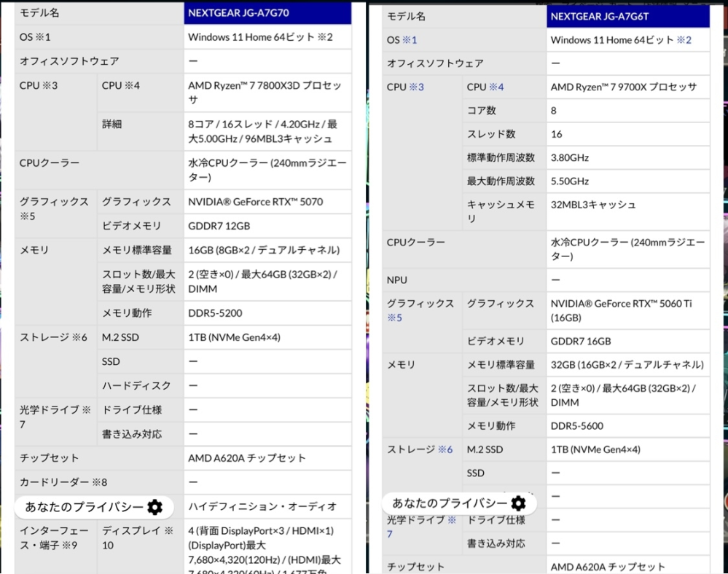Viewport: 728px width, 574px height.
Task: Click オフィスソフトウェア label in JG-A7G6T table
Action: pyautogui.click(x=435, y=63)
